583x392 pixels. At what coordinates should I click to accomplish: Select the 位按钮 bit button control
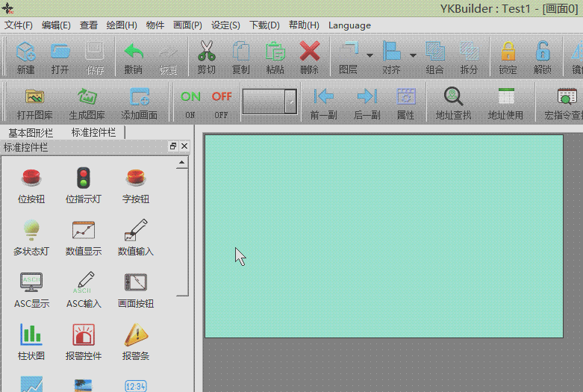pos(31,179)
